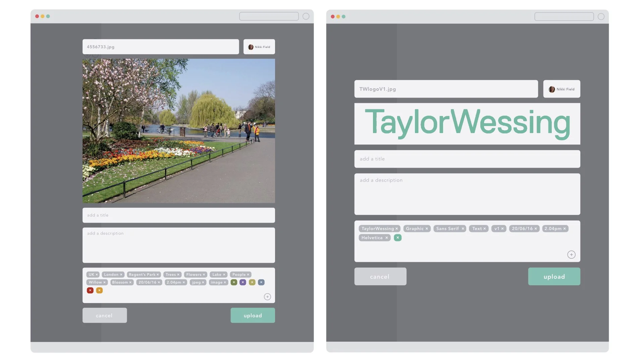Viewport: 644px width, 362px height.
Task: Add a tag with plus icon, right window
Action: click(x=571, y=255)
